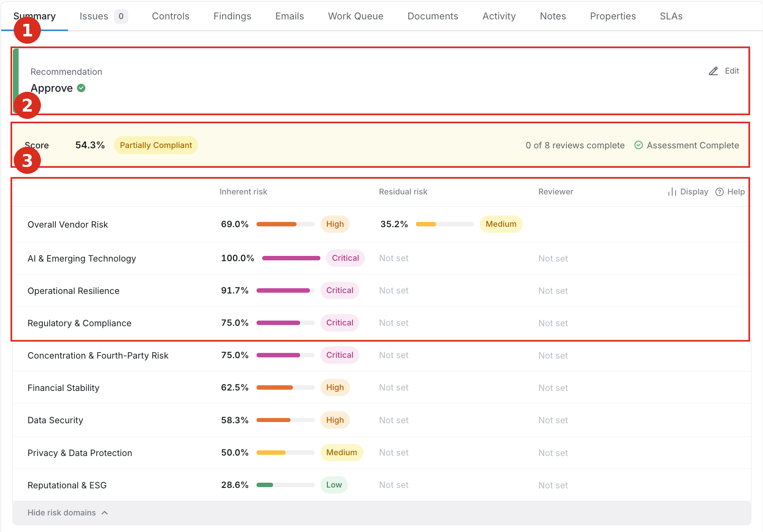Switch to the Summary tab

[34, 16]
